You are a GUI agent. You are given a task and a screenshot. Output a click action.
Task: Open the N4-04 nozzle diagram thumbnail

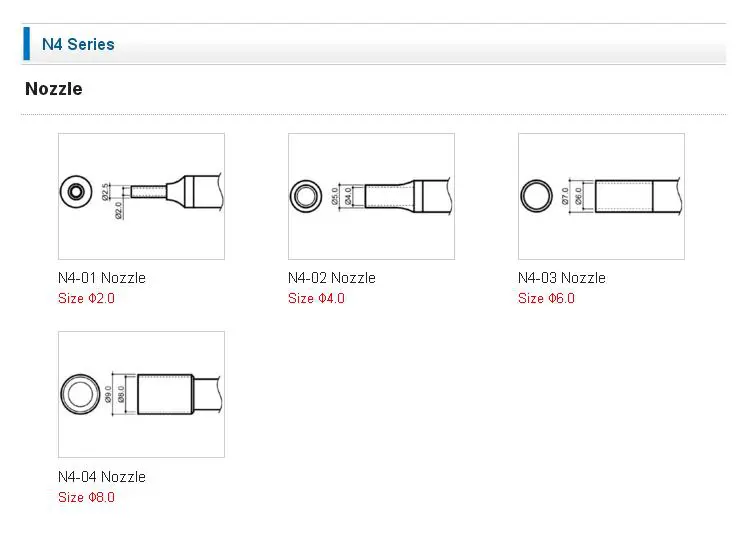click(x=141, y=394)
